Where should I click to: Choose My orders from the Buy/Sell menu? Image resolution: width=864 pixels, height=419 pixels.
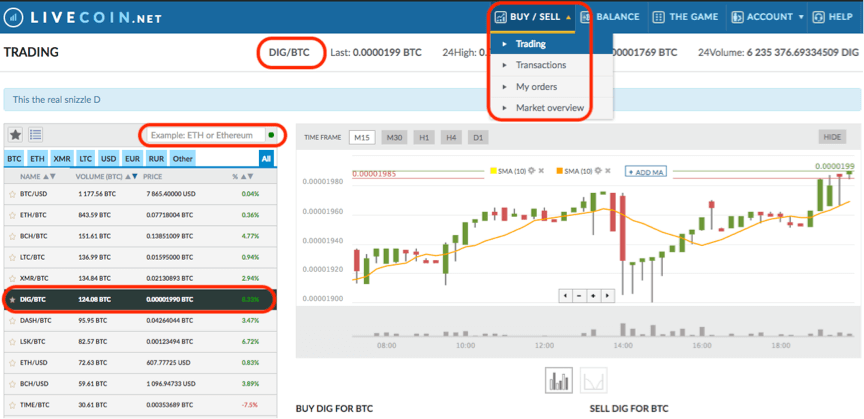coord(552,87)
